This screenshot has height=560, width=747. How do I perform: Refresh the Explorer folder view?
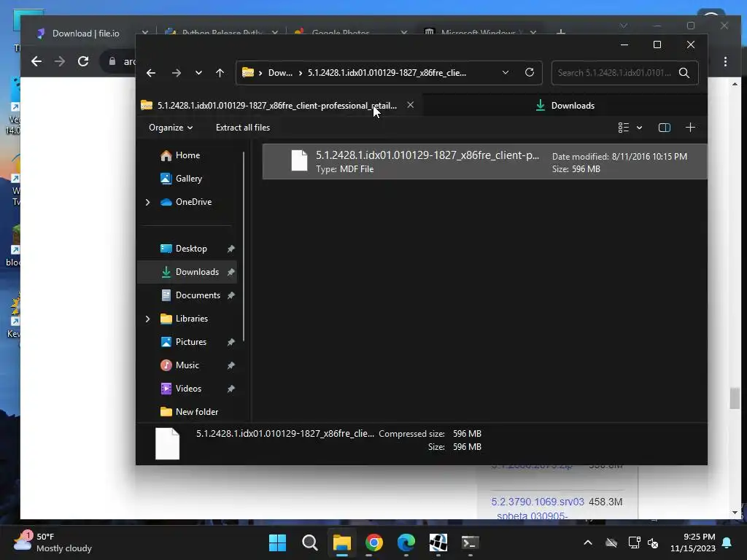[x=530, y=72]
